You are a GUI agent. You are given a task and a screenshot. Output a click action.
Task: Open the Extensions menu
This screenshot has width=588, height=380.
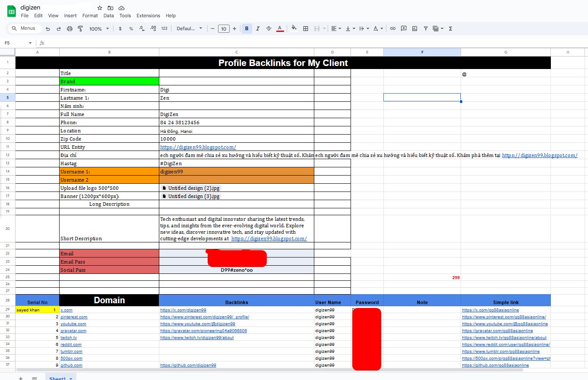pyautogui.click(x=148, y=16)
